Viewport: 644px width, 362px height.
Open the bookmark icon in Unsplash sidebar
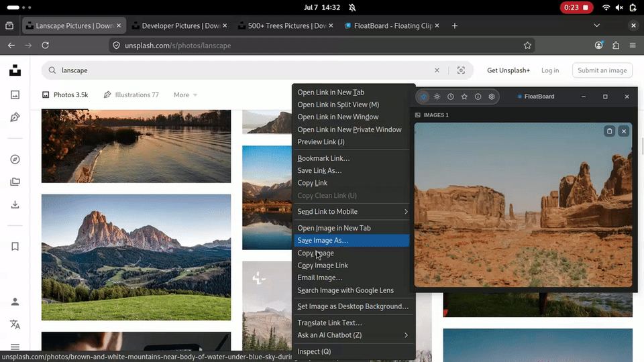click(x=15, y=246)
